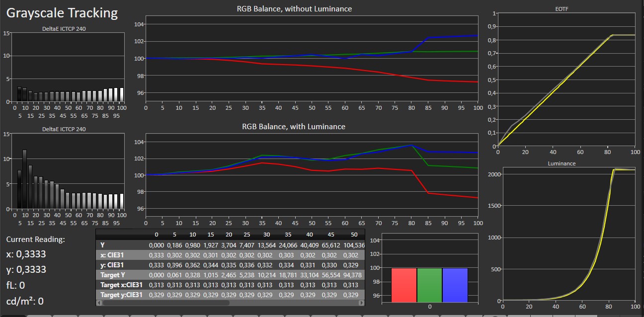This screenshot has width=644, height=317.
Task: Open the RGB Balance, without Luminance graph
Action: [x=312, y=59]
